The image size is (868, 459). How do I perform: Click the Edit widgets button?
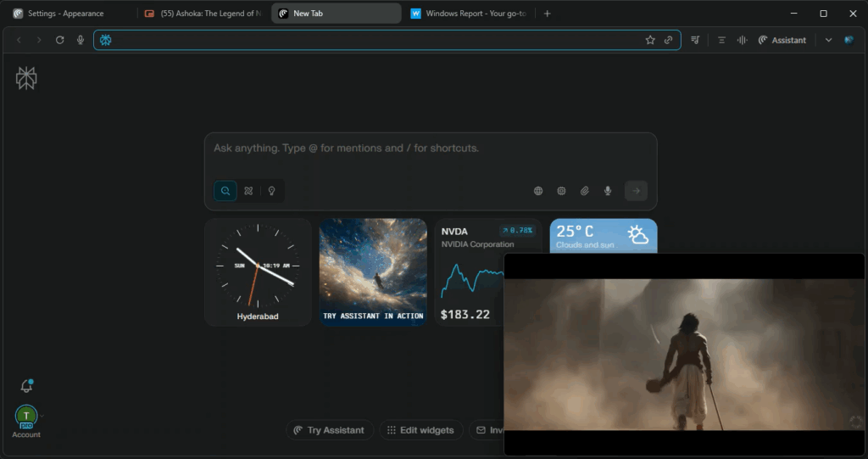420,430
